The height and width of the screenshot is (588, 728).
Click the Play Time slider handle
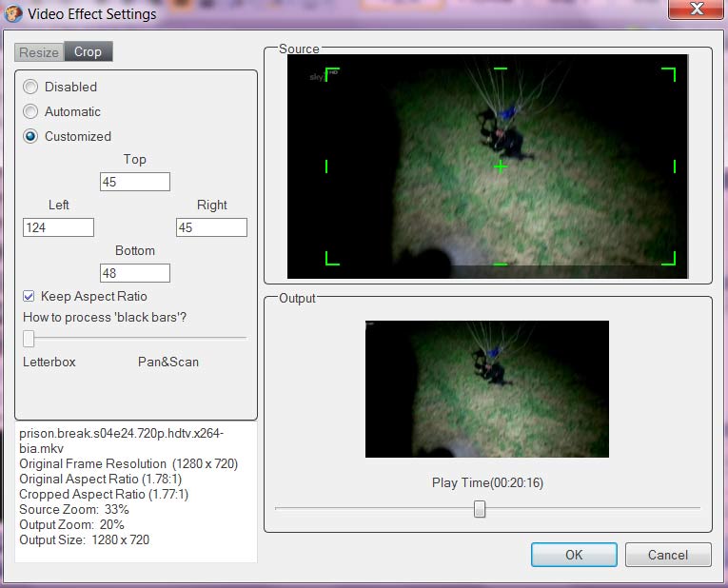click(480, 509)
